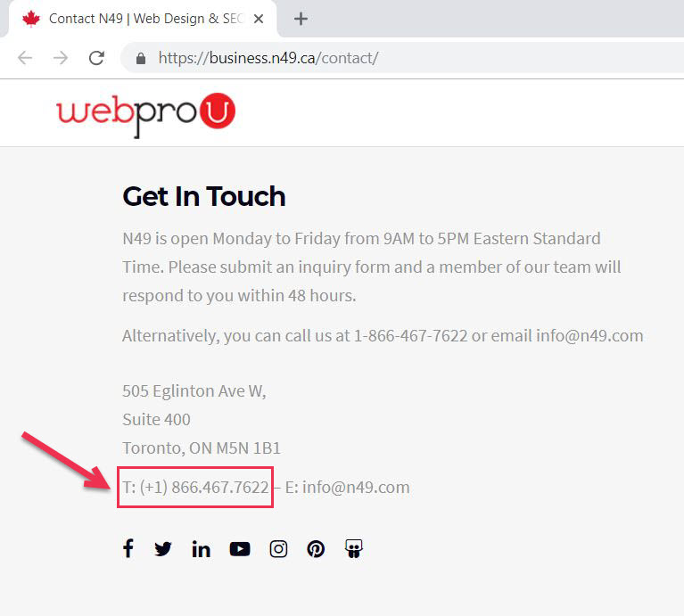Open the Facebook social icon
684x616 pixels.
coord(128,548)
